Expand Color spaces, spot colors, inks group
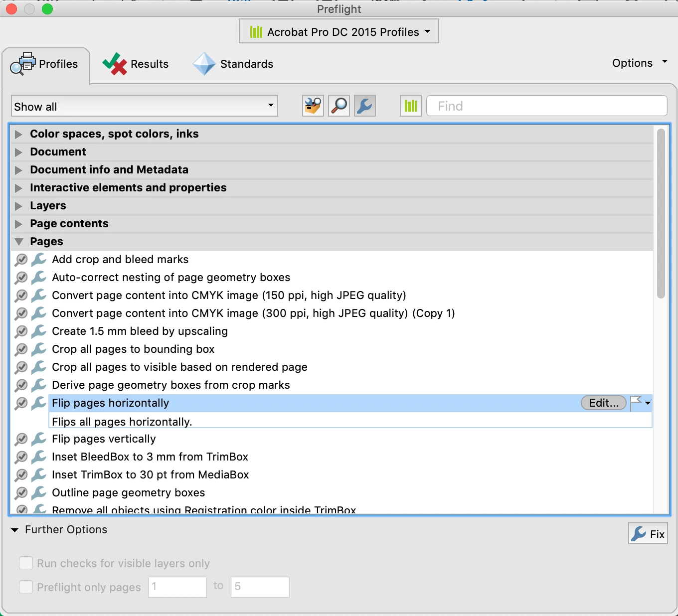 pyautogui.click(x=18, y=134)
